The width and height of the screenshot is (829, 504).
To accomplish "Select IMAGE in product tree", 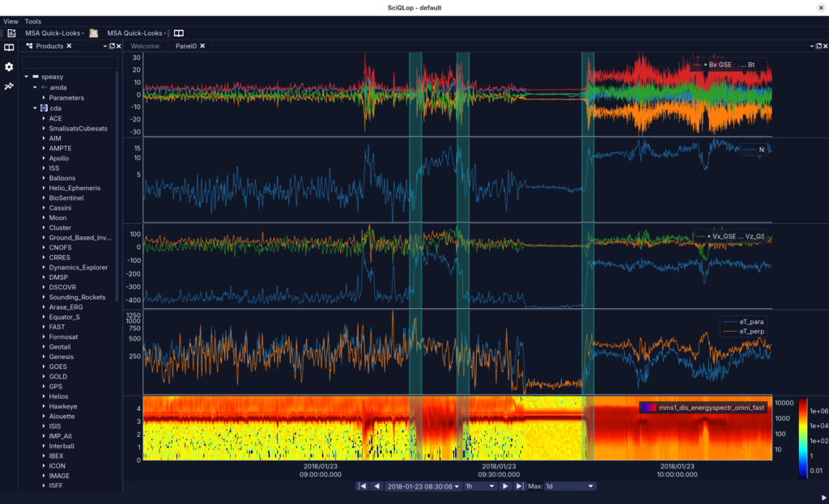I will [59, 476].
